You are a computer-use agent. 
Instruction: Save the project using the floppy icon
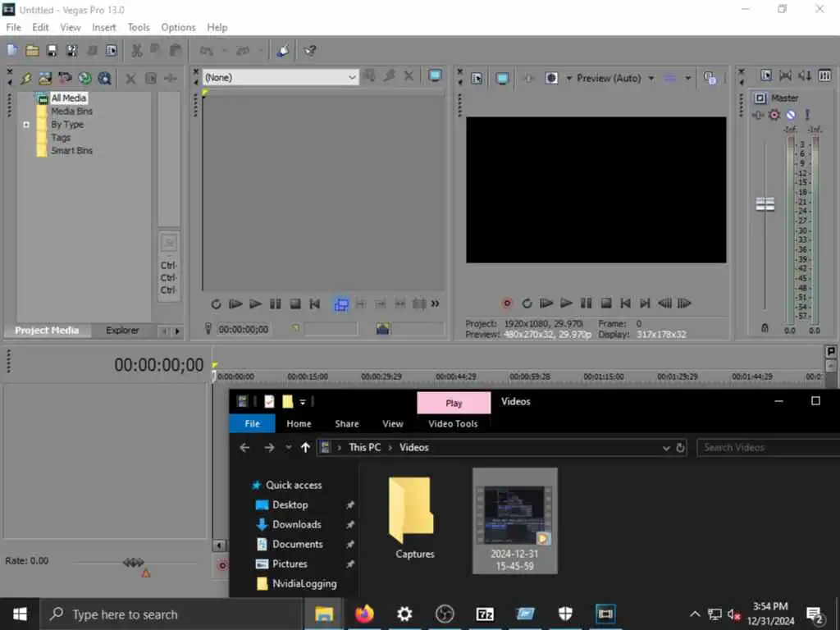point(52,50)
